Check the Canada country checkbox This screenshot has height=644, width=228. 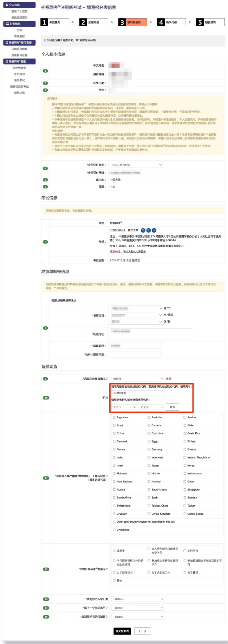[149, 425]
